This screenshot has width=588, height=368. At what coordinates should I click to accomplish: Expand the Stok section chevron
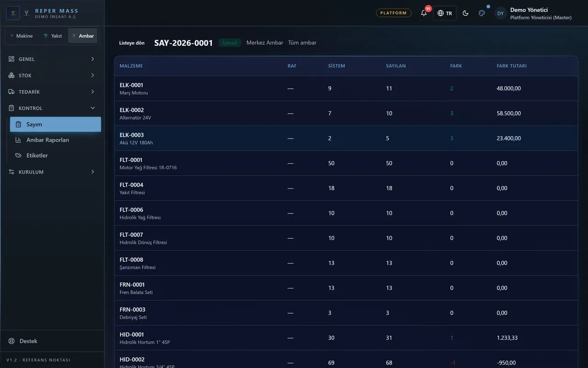(x=93, y=75)
